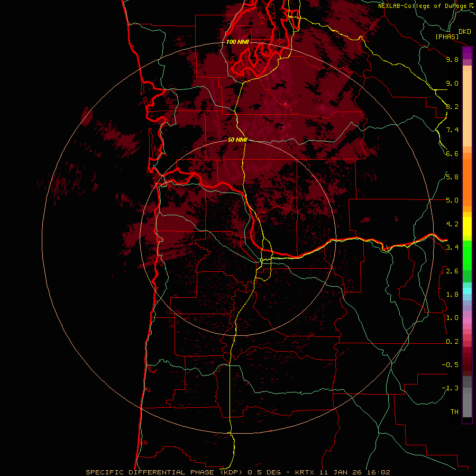
Task: Select the 3.4 scale value
Action: [x=452, y=248]
